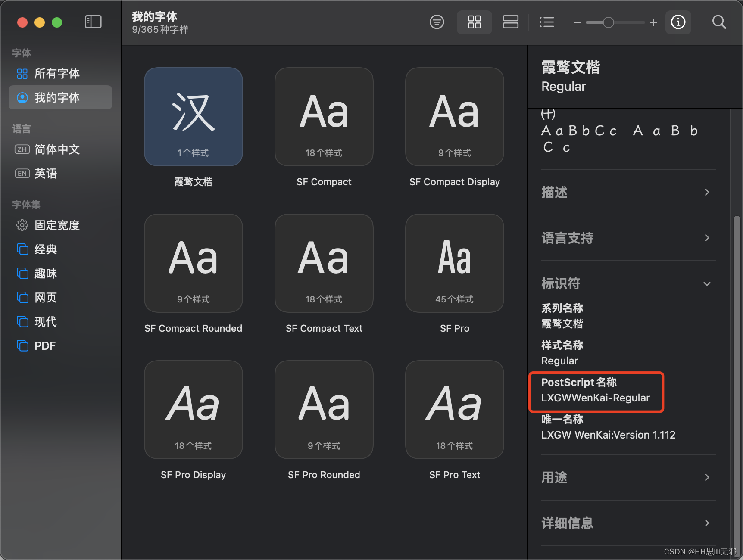Click the collection icon beside 趣味

click(x=22, y=274)
